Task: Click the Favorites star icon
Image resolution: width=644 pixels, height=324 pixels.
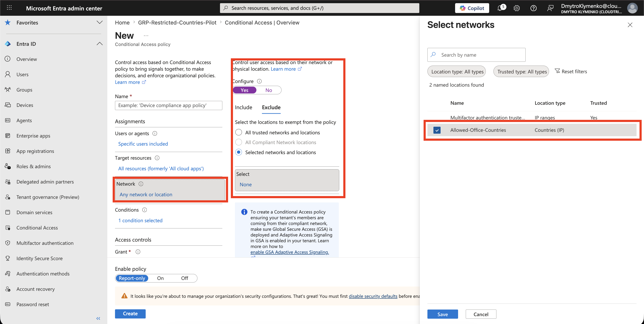Action: tap(8, 23)
